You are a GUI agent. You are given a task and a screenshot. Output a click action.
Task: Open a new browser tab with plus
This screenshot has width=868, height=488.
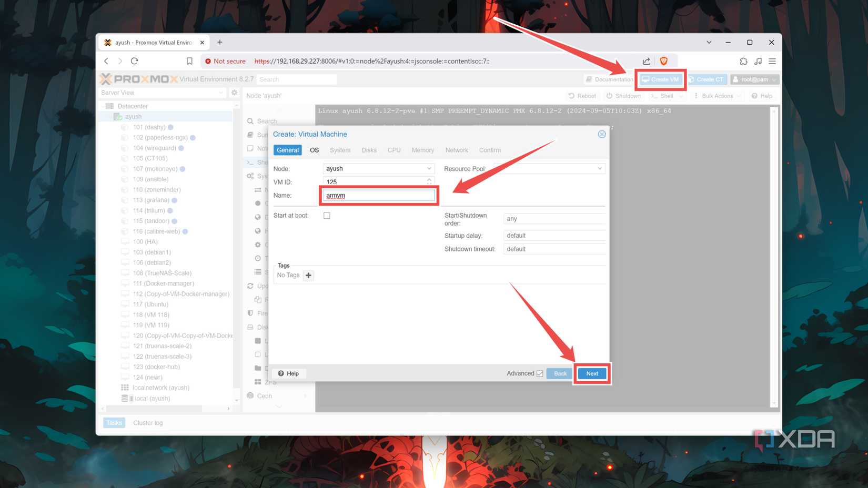tap(220, 42)
